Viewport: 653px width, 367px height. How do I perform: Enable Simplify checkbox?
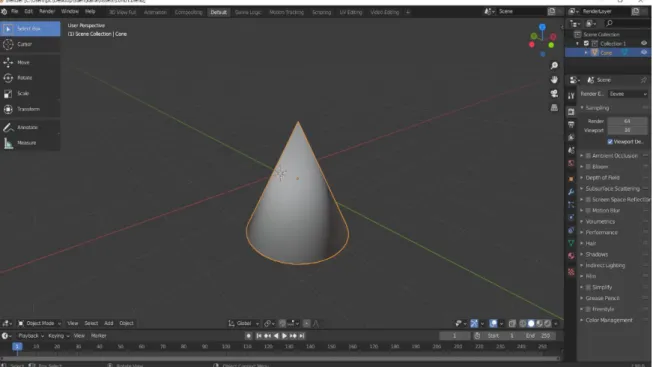pyautogui.click(x=588, y=287)
